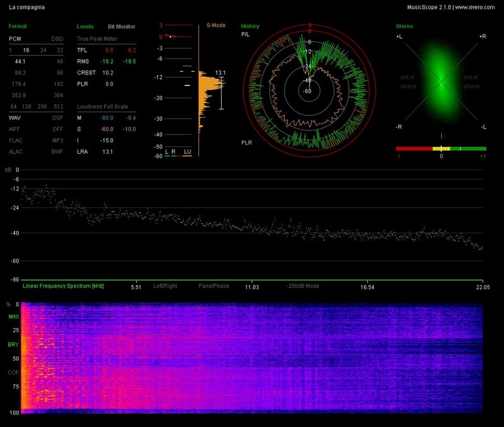The width and height of the screenshot is (504, 427).
Task: Click the integrated loudness value -15.0
Action: [106, 140]
